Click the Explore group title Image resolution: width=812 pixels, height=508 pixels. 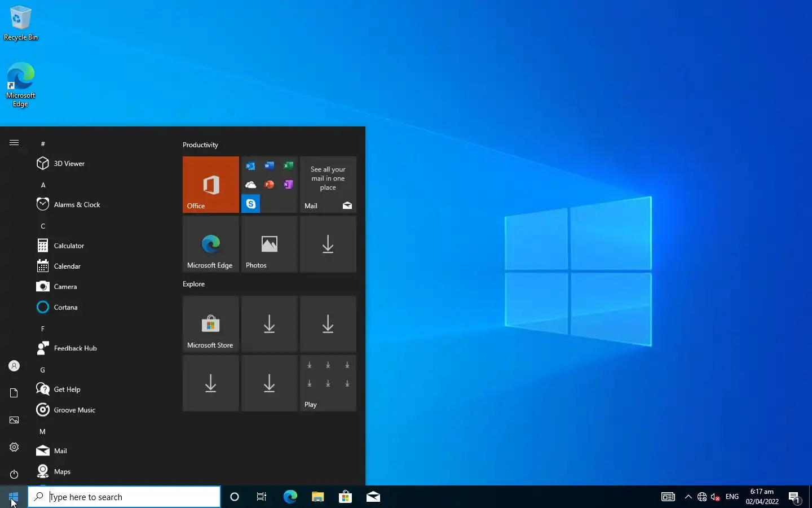193,284
